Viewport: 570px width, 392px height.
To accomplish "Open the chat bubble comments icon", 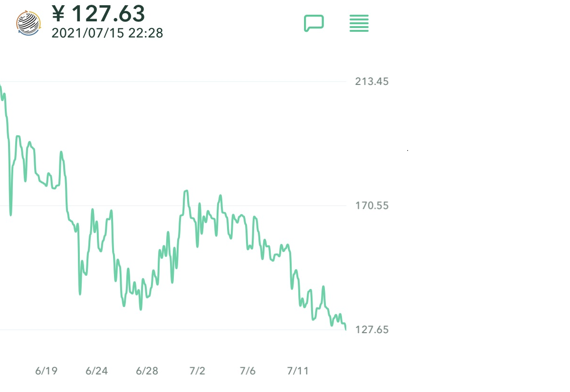I will (314, 23).
